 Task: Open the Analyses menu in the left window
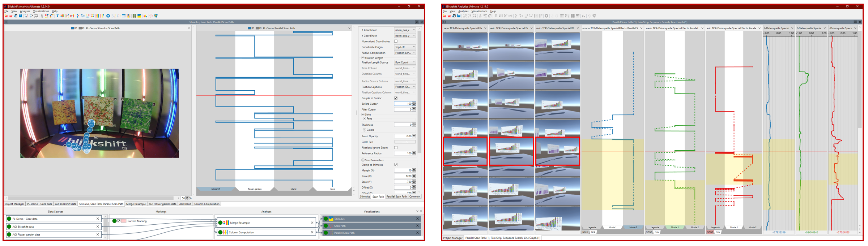(x=25, y=11)
